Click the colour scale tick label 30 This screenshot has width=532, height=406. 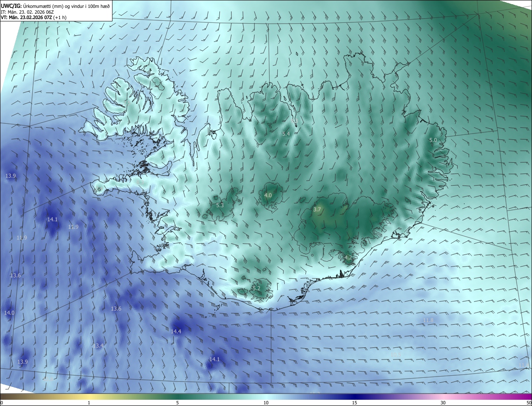coord(443,403)
